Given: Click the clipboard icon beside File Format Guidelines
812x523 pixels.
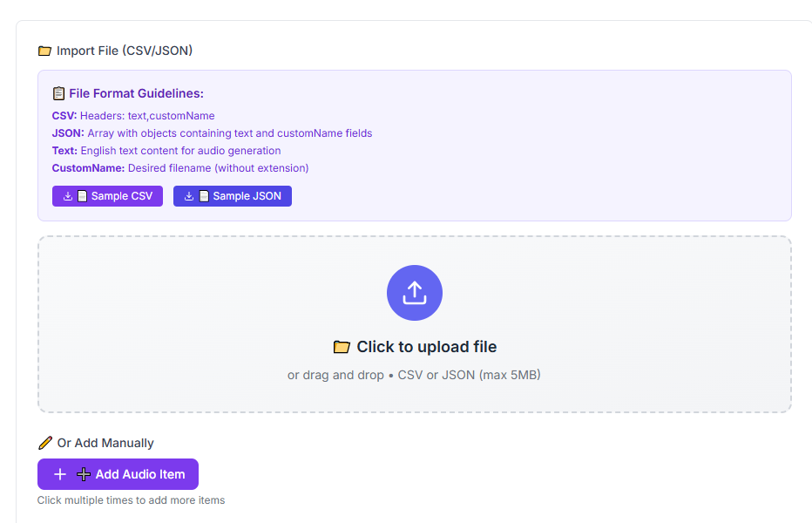Looking at the screenshot, I should [58, 93].
